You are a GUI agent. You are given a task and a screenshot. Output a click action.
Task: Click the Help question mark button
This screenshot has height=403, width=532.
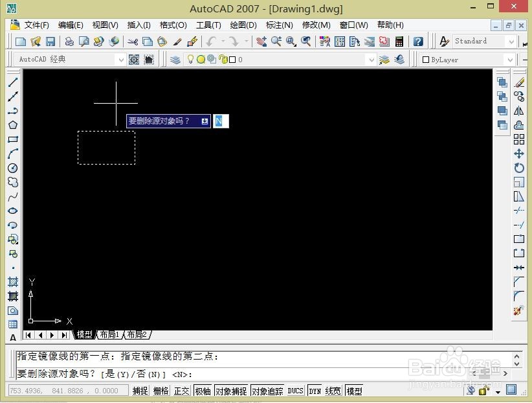[418, 41]
